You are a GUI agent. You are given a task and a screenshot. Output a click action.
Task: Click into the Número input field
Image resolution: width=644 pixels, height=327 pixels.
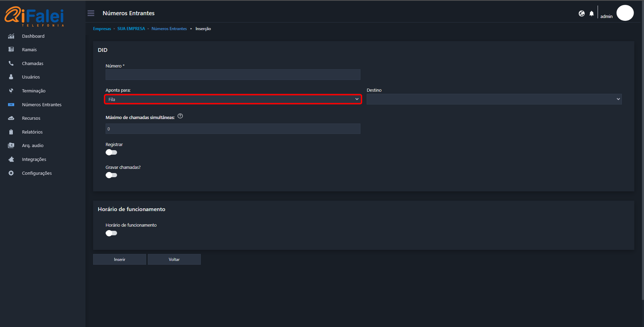tap(233, 75)
